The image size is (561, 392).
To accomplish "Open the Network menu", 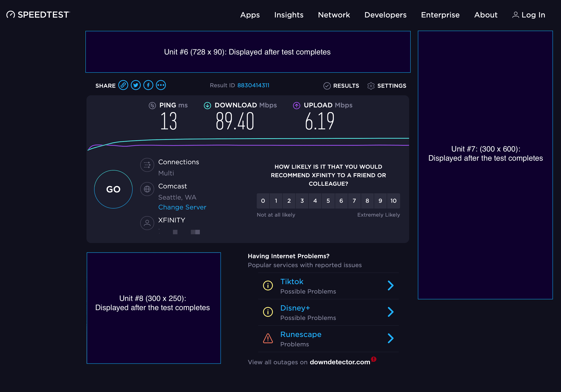I will point(334,15).
